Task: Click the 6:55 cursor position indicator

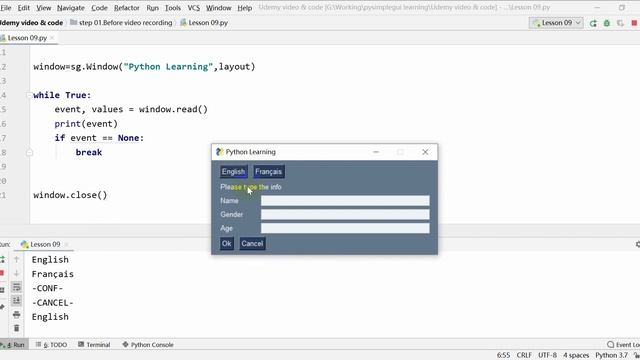Action: tap(503, 355)
